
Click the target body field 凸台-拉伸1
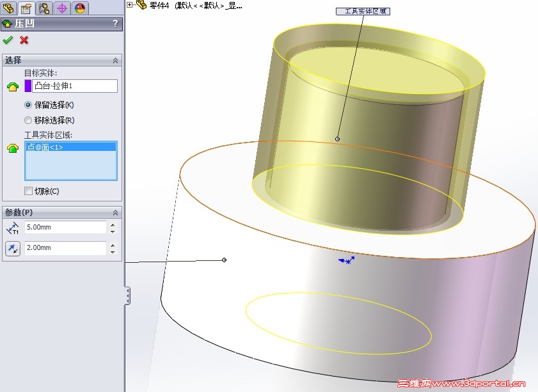tap(75, 86)
